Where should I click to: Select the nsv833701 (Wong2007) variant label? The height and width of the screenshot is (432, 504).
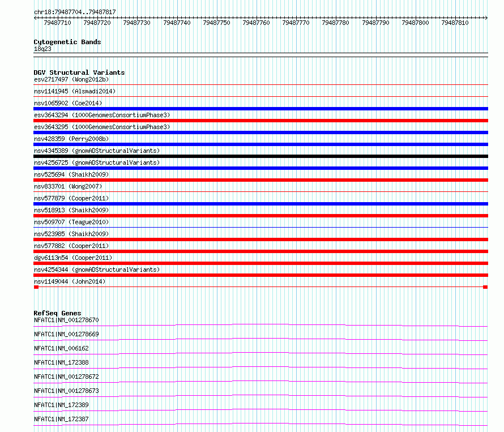[x=68, y=186]
